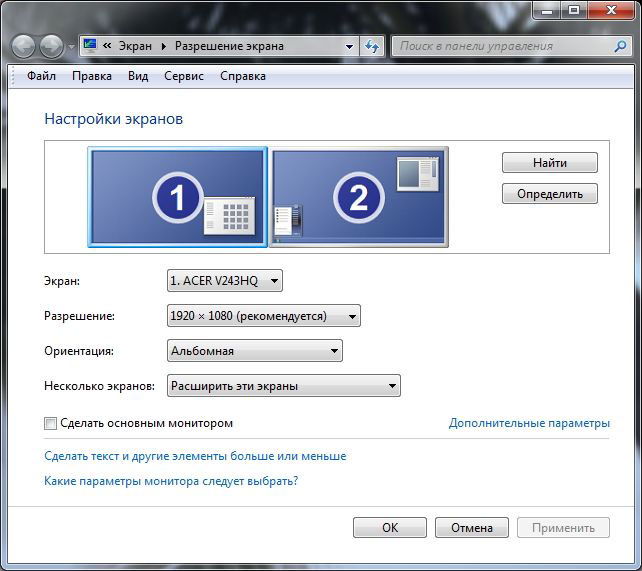Open the «Экран» display dropdown ACER V243HQ
Screen dimensions: 642x571
[225, 281]
